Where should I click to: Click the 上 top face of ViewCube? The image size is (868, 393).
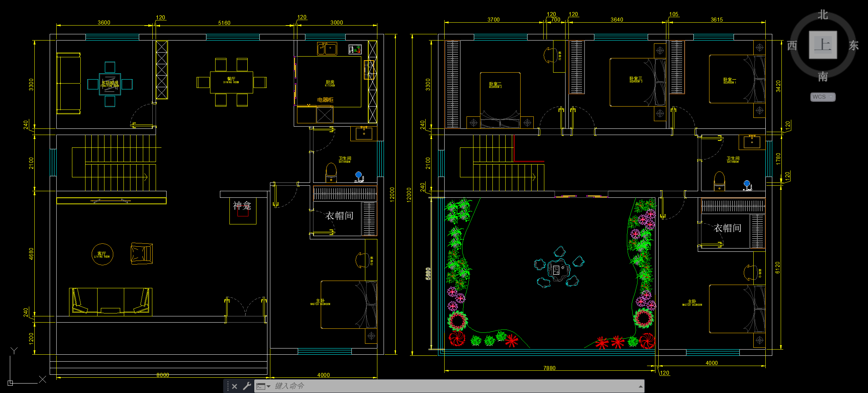(x=823, y=45)
